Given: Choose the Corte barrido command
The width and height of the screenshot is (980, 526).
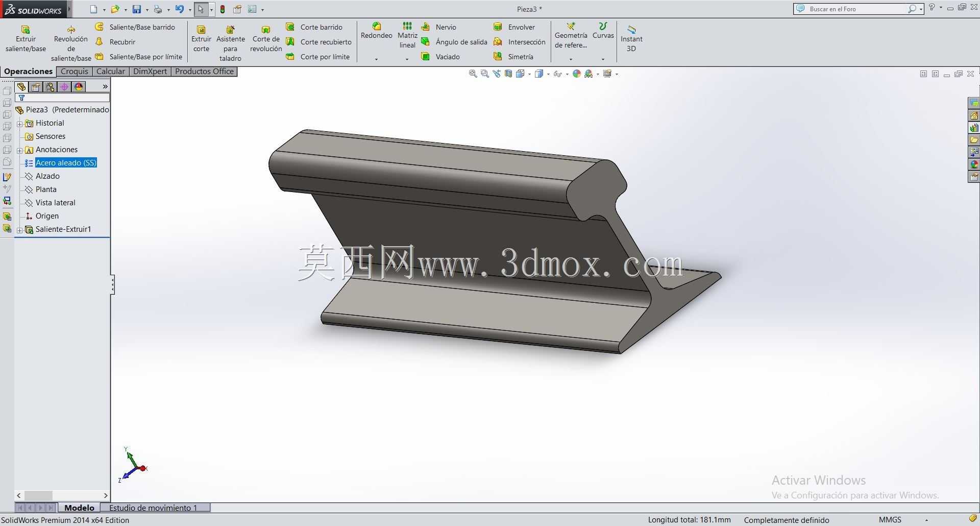Looking at the screenshot, I should pyautogui.click(x=314, y=27).
